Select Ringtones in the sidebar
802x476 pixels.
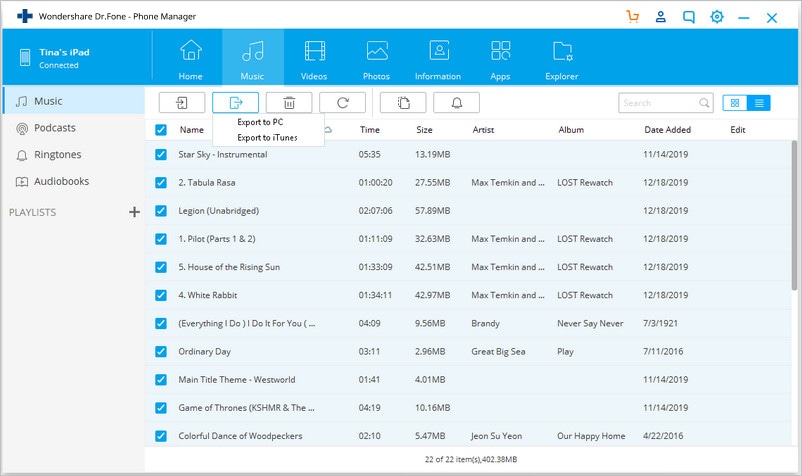[74, 154]
